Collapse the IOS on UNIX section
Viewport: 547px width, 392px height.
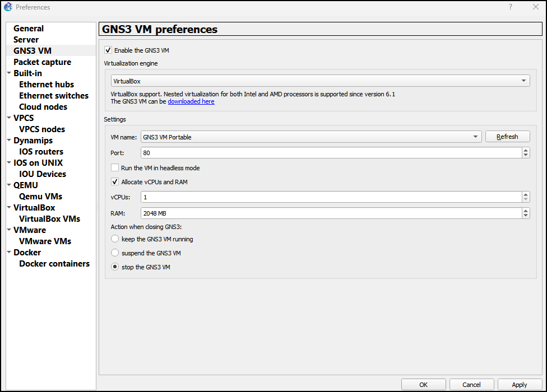[x=9, y=162]
